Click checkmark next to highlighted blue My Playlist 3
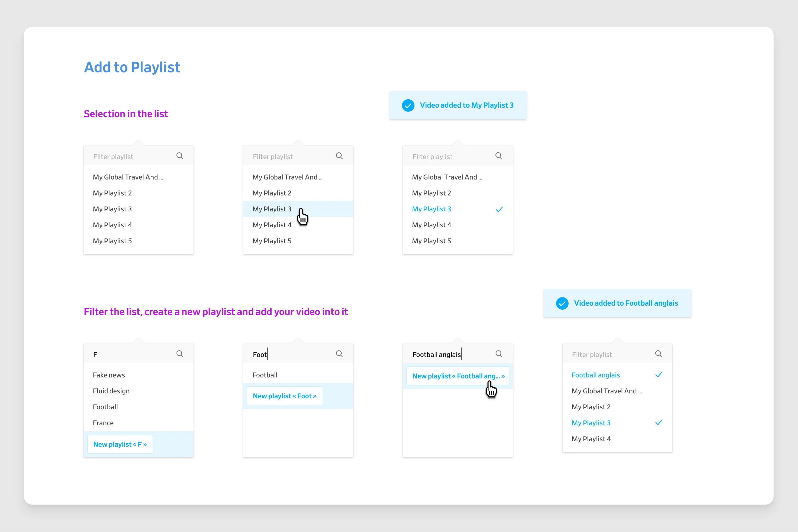Screen dimensions: 798x532 499,209
